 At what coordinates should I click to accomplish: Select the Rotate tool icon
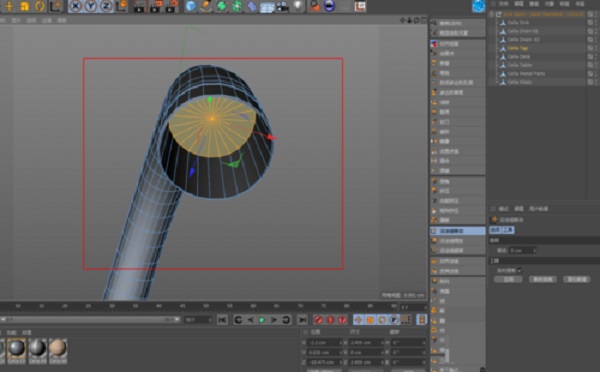tap(40, 6)
